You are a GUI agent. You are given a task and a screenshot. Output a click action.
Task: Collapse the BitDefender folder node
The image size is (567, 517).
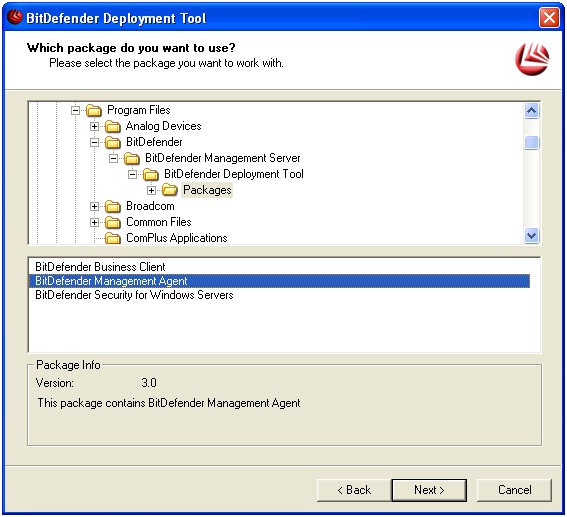(x=94, y=142)
